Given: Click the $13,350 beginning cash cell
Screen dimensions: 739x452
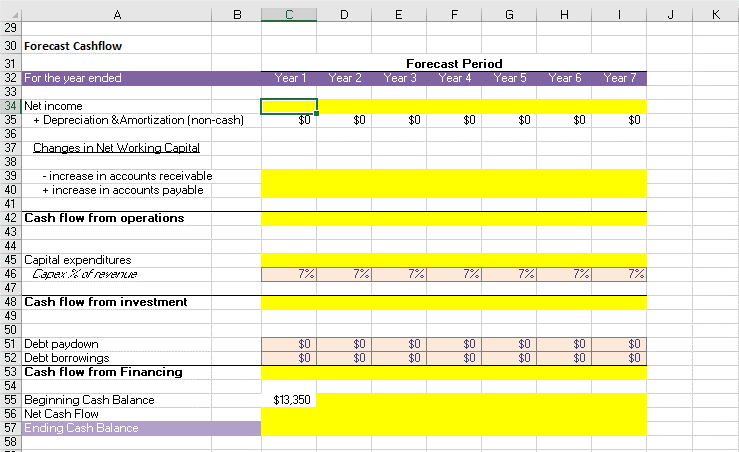Looking at the screenshot, I should (x=289, y=400).
